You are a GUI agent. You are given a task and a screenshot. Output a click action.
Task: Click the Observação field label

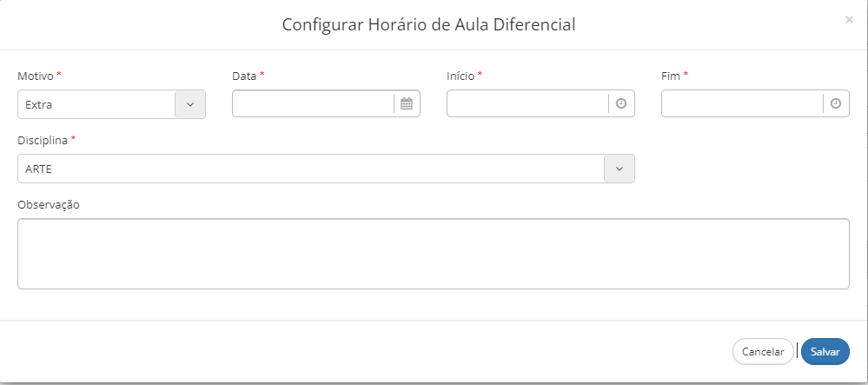click(49, 205)
